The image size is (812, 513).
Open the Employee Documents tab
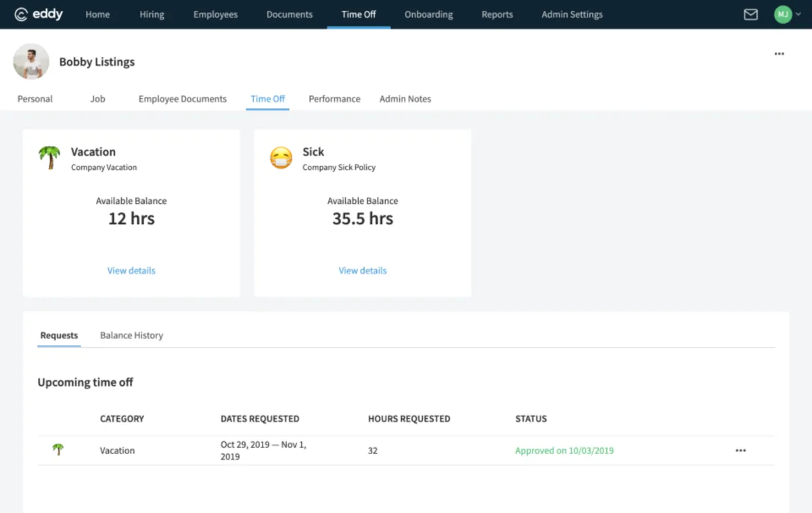point(182,99)
